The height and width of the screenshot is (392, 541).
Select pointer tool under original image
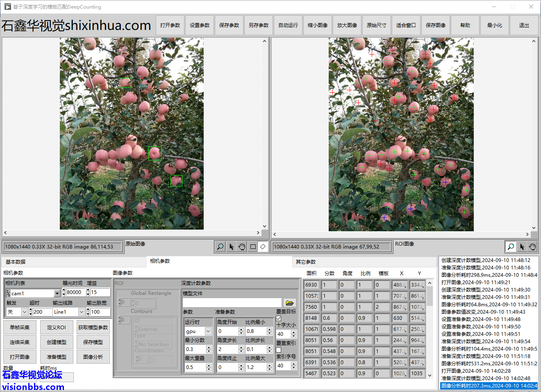click(x=231, y=246)
